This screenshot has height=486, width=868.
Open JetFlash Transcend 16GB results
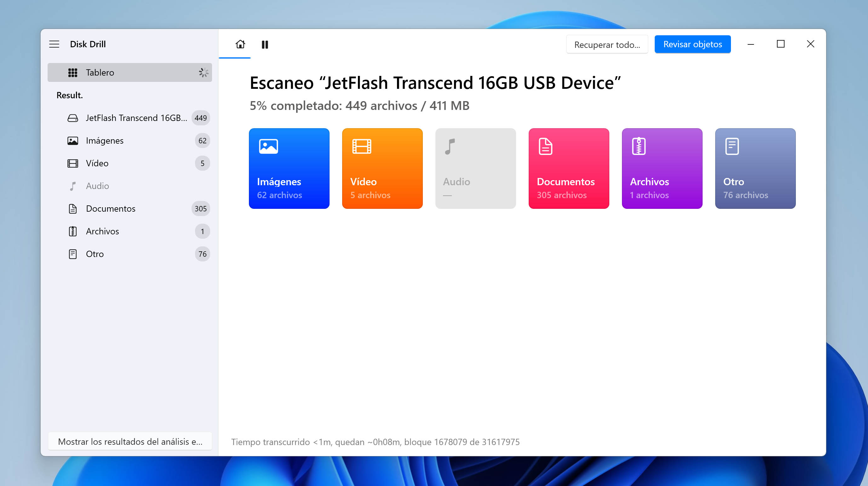coord(130,118)
